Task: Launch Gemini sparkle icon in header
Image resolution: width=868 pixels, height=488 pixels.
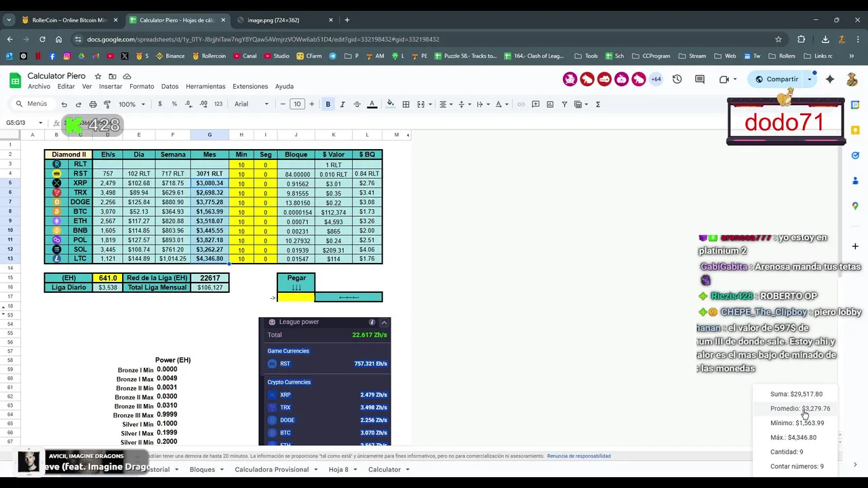Action: click(x=830, y=79)
